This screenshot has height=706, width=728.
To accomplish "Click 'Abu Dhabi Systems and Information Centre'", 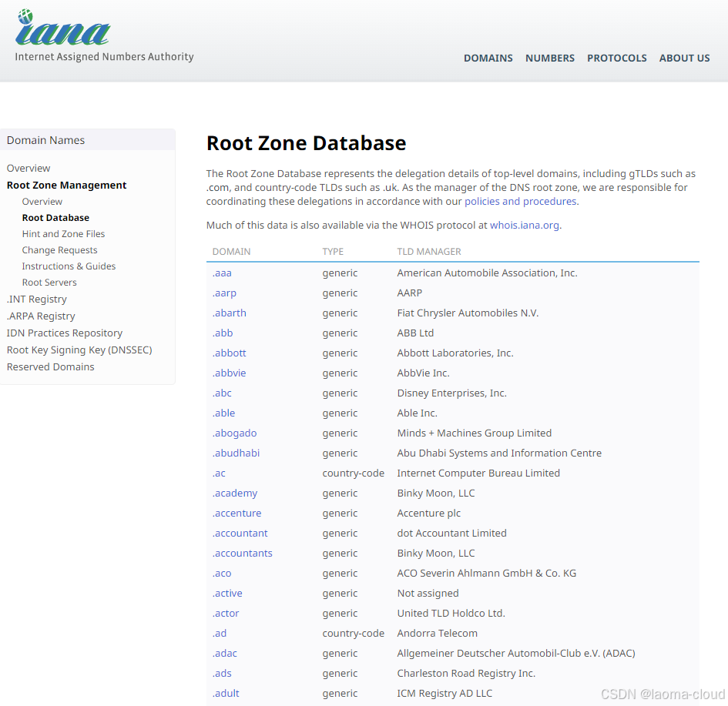I will (x=499, y=453).
